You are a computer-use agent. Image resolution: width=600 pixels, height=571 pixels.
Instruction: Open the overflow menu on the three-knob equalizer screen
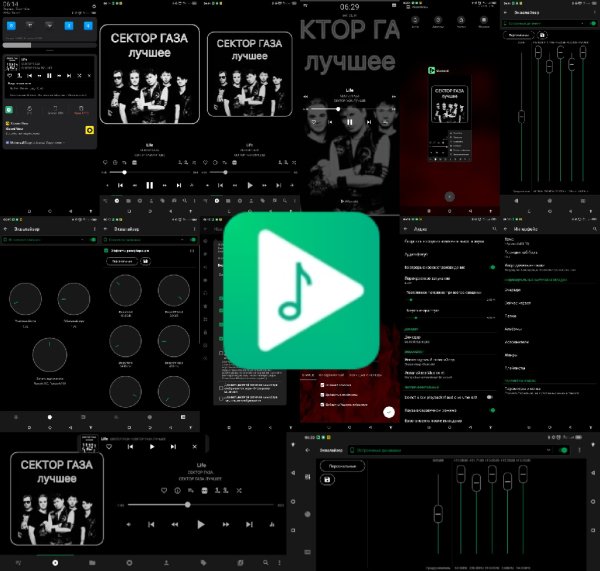pyautogui.click(x=95, y=229)
